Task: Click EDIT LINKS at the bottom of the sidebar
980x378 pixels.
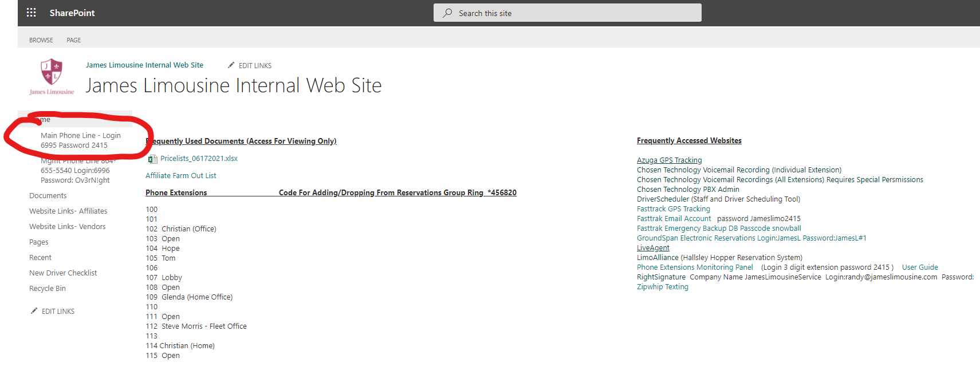Action: click(58, 312)
